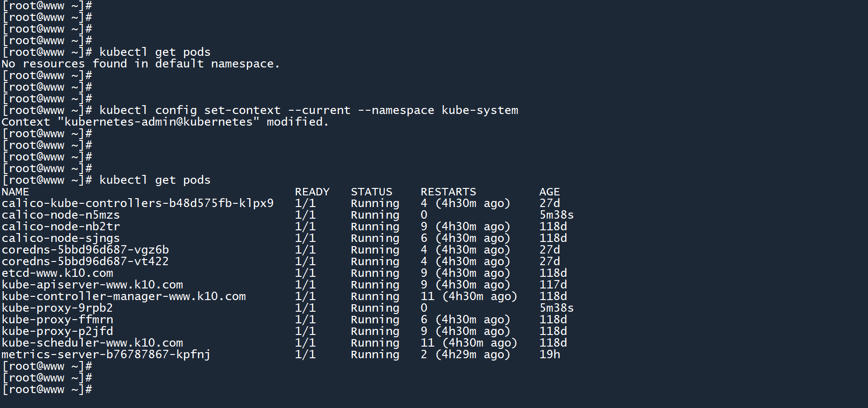The width and height of the screenshot is (868, 408).
Task: Click the etcd-www.k10.com pod name
Action: [57, 273]
